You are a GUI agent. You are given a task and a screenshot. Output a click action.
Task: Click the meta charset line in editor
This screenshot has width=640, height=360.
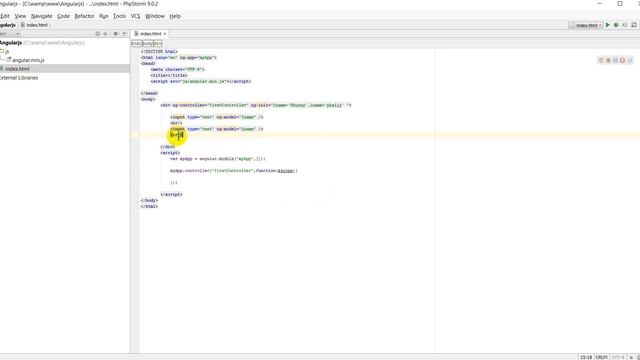177,69
